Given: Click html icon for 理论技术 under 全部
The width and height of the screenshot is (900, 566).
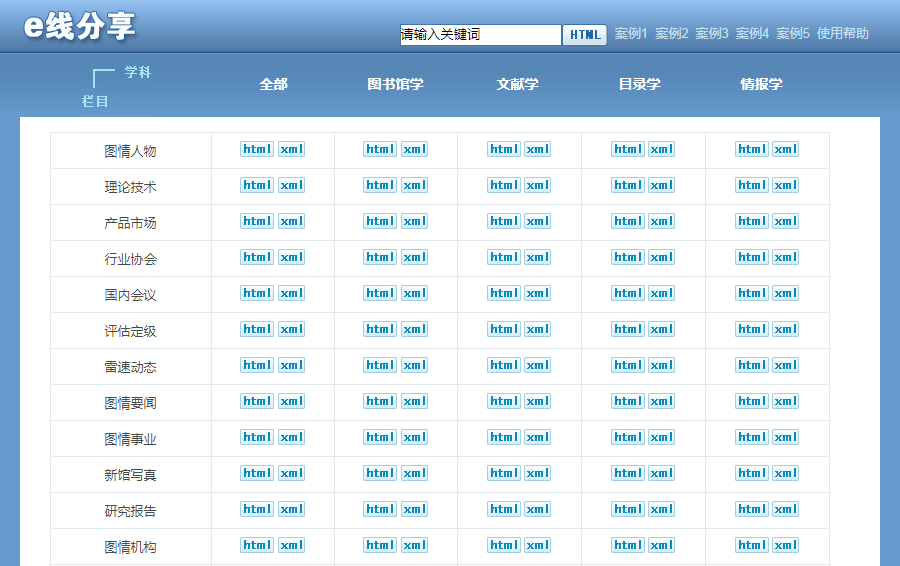Looking at the screenshot, I should (257, 185).
